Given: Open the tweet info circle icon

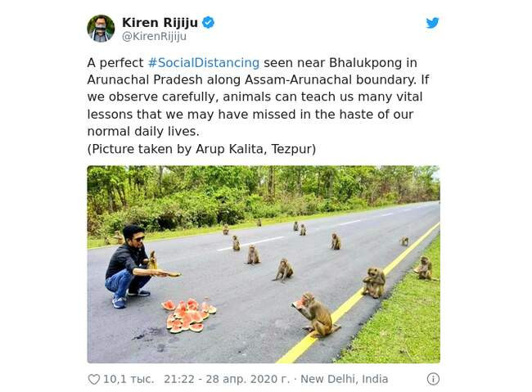Looking at the screenshot, I should point(433,379).
